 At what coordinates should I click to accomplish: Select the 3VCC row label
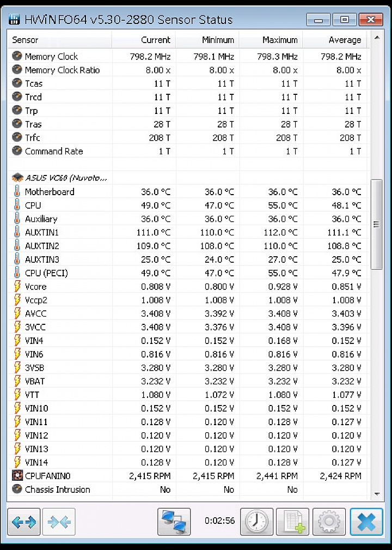point(35,327)
